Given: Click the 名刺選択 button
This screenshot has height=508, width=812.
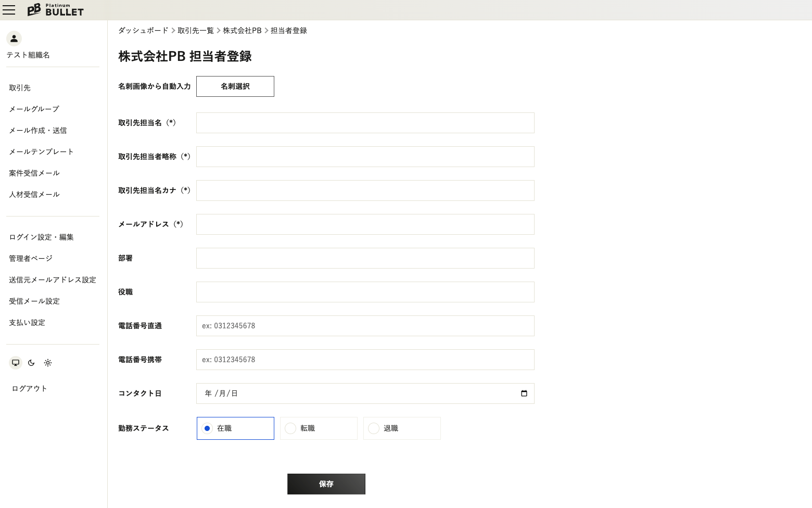Looking at the screenshot, I should click(235, 86).
